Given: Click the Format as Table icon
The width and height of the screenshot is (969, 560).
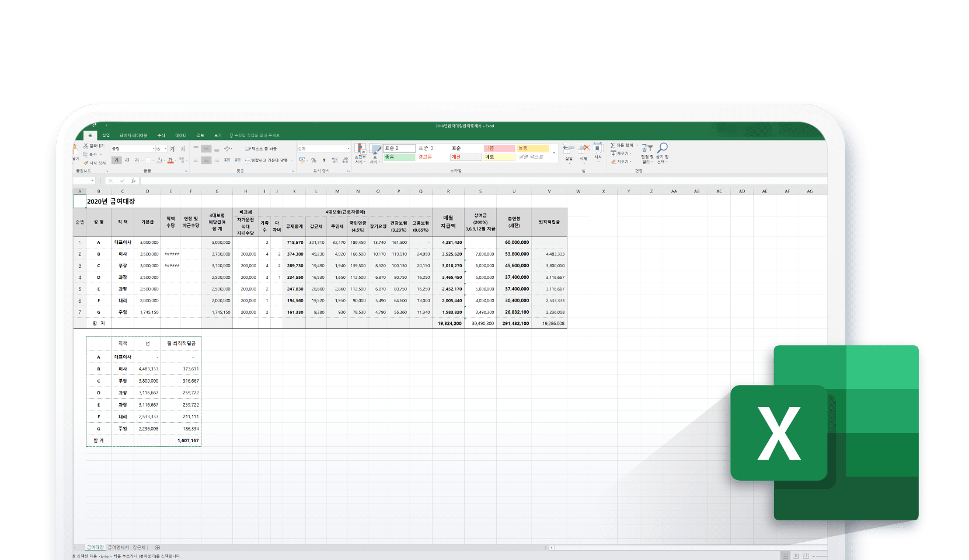Looking at the screenshot, I should click(375, 149).
